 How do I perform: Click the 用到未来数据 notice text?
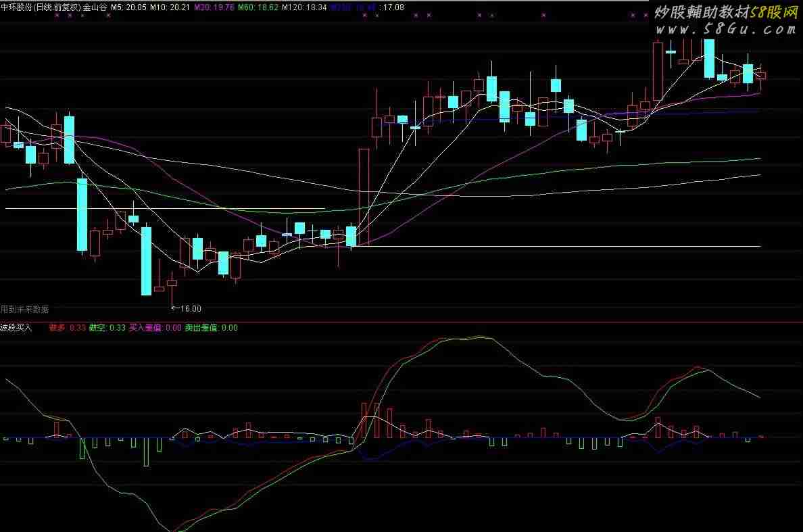[x=25, y=309]
